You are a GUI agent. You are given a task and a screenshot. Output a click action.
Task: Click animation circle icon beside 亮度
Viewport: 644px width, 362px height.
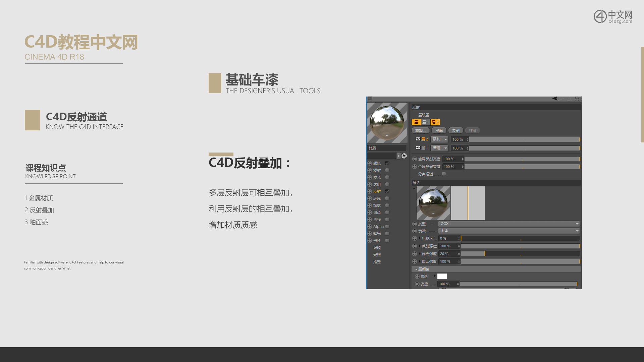coord(417,284)
